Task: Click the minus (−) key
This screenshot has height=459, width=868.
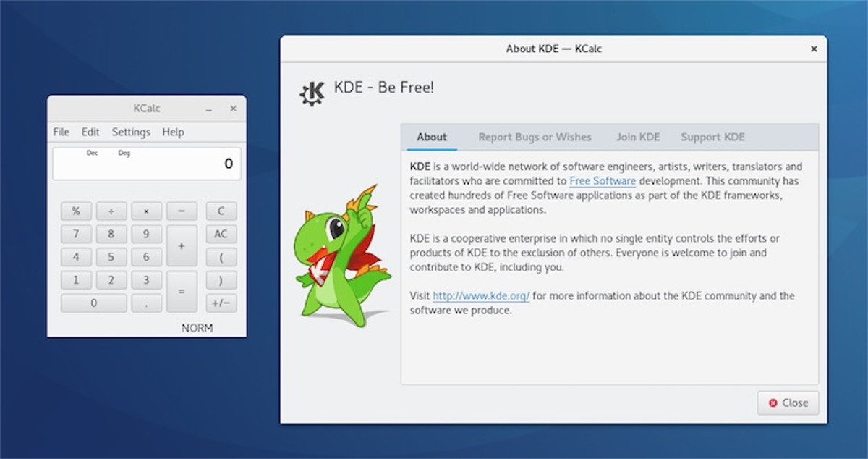Action: click(x=182, y=211)
